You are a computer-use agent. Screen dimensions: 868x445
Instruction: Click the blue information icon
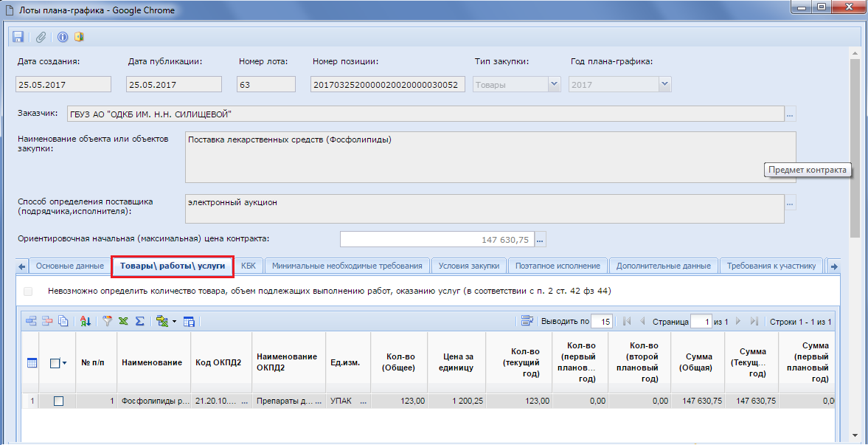(x=63, y=37)
